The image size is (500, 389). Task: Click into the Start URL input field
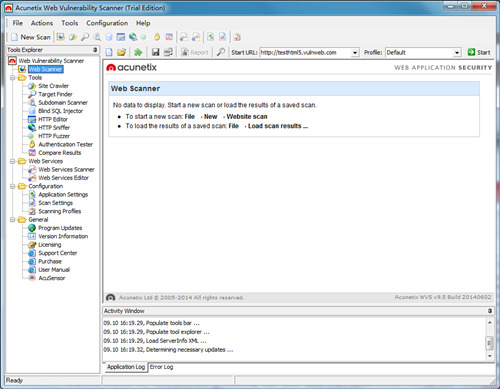306,53
